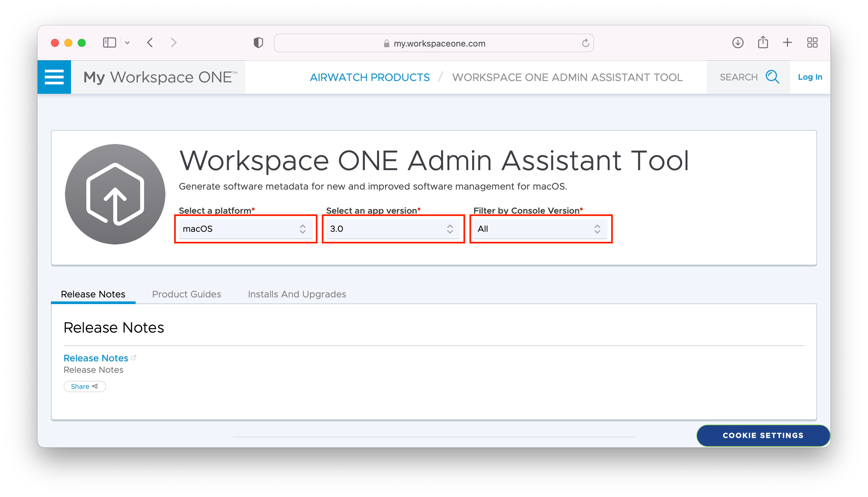Click inside the browser address bar
868x497 pixels.
tap(433, 43)
